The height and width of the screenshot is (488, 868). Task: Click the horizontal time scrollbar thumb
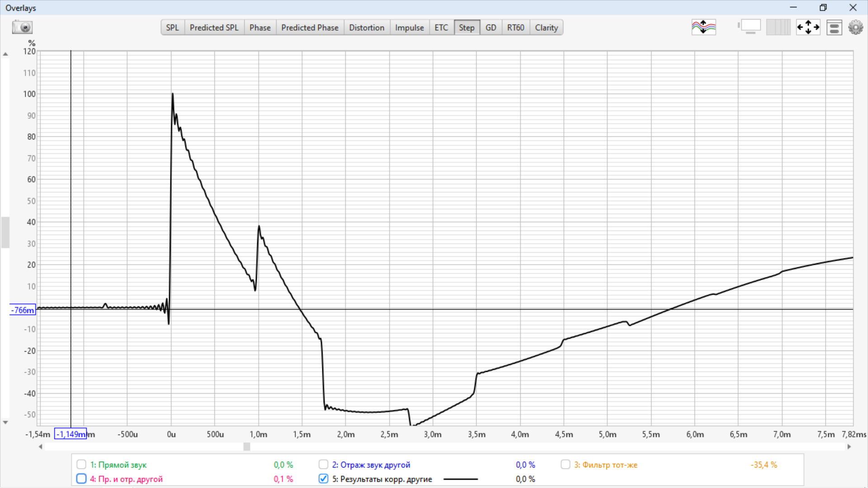(247, 447)
